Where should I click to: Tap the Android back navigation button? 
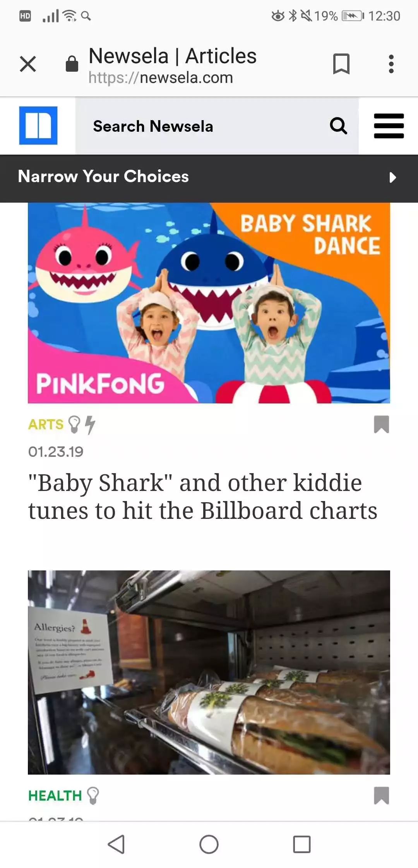[116, 844]
